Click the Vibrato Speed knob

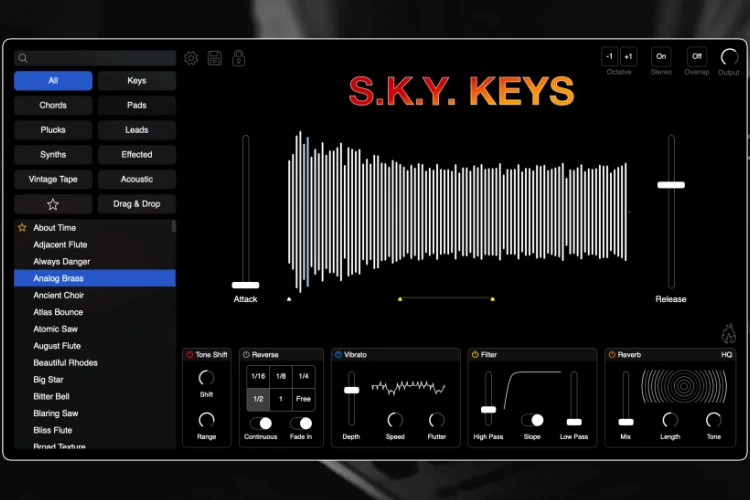395,420
